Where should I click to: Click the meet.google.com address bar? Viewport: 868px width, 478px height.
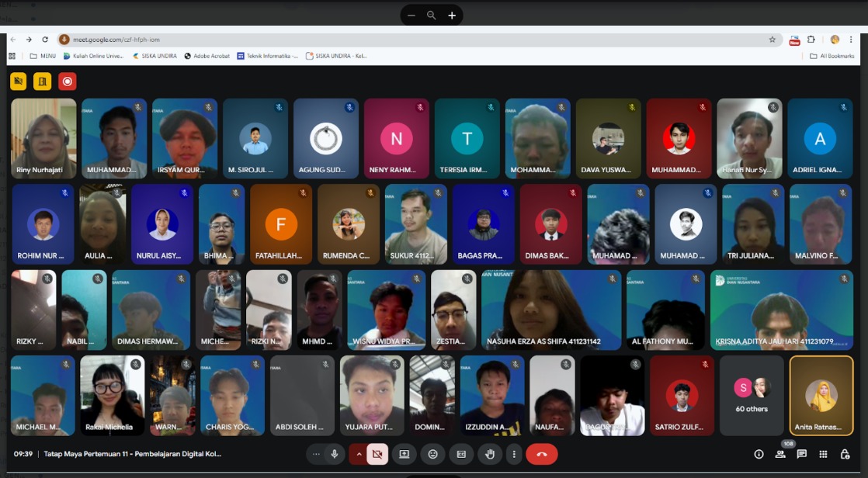coord(419,40)
